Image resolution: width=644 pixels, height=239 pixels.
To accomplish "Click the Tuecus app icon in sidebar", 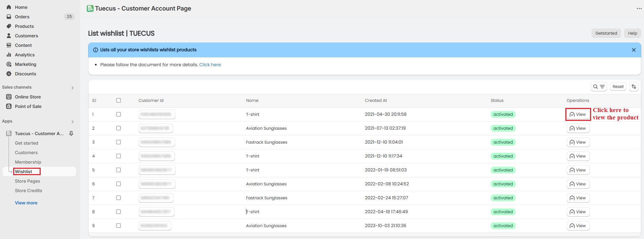I will 9,133.
